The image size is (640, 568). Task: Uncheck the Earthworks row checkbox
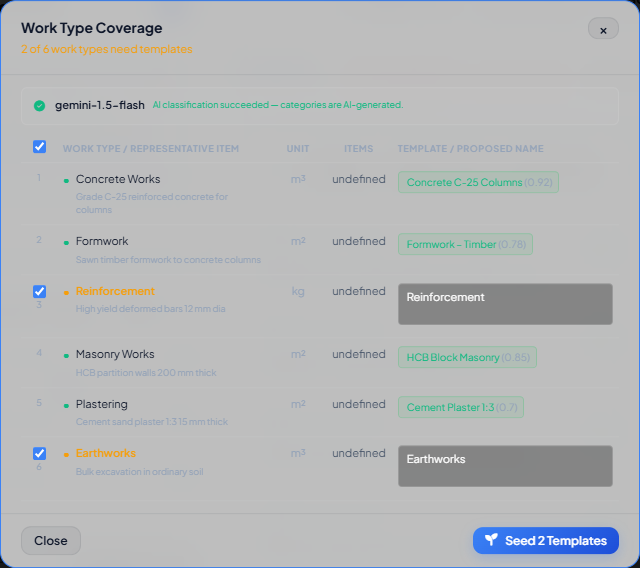tap(40, 453)
